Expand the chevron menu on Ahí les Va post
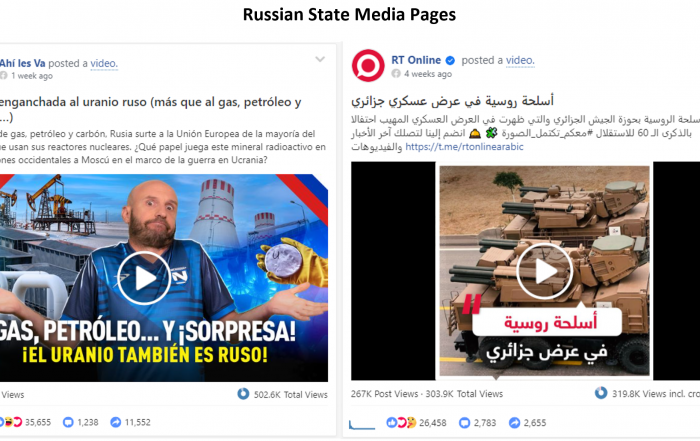The height and width of the screenshot is (441, 700). tap(320, 59)
